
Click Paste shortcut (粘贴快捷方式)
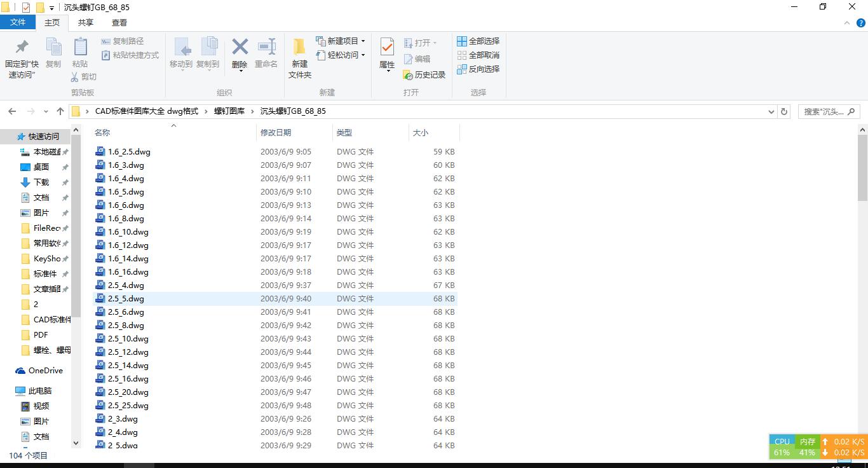(130, 55)
